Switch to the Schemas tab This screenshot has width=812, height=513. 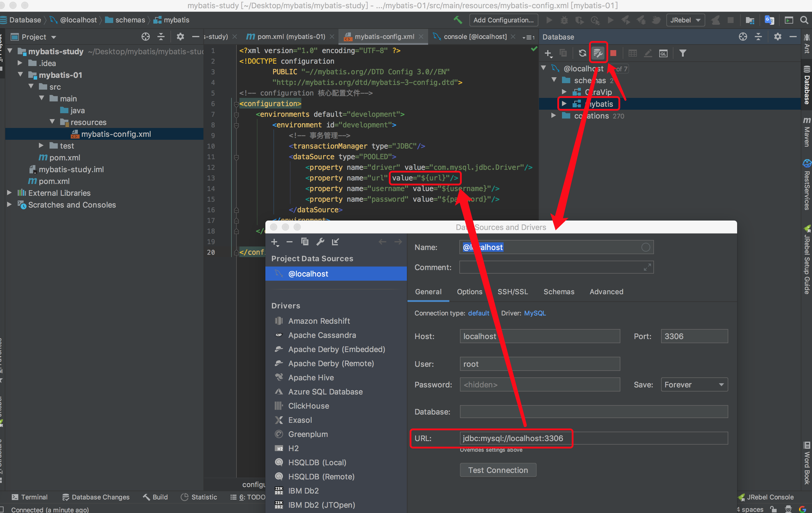tap(558, 291)
